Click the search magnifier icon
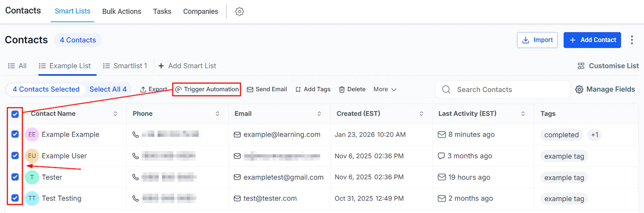The image size is (644, 213). point(446,90)
